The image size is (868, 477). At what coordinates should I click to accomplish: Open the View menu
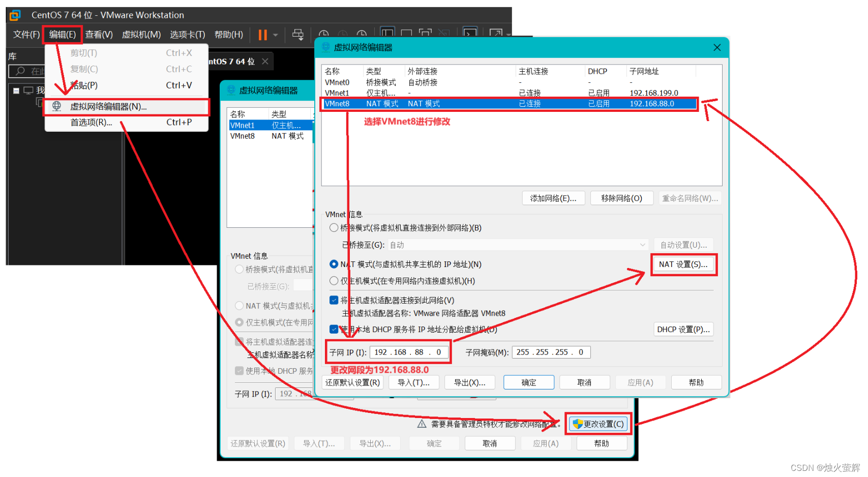(x=99, y=35)
